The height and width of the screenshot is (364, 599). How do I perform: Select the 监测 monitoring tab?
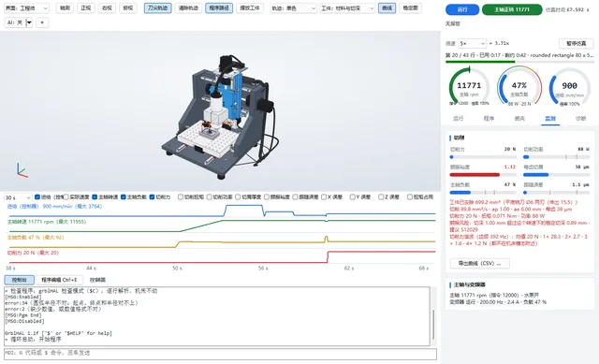(x=550, y=119)
